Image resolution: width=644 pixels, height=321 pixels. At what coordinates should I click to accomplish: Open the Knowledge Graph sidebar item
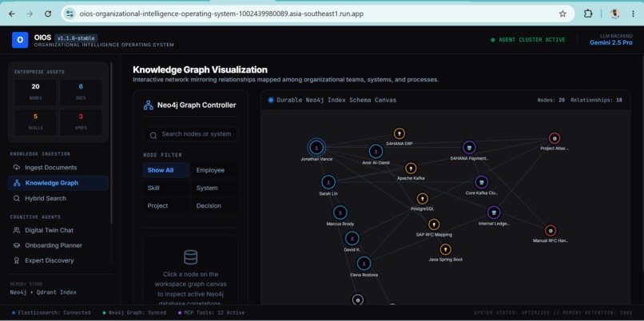click(58, 183)
